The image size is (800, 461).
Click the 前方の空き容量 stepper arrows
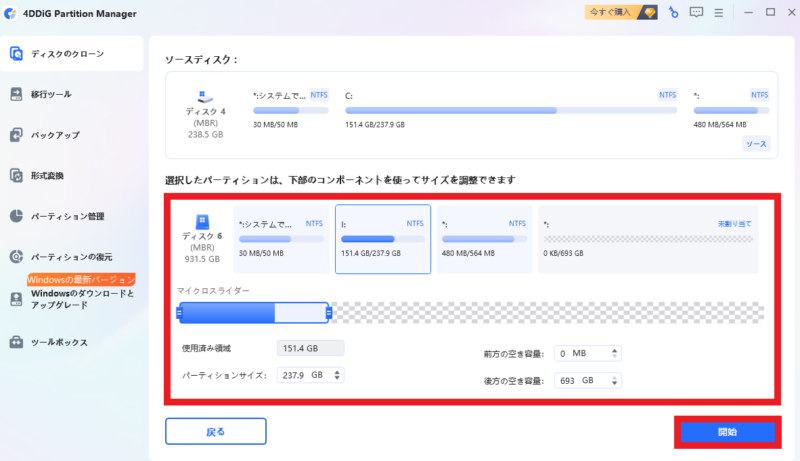tap(614, 353)
